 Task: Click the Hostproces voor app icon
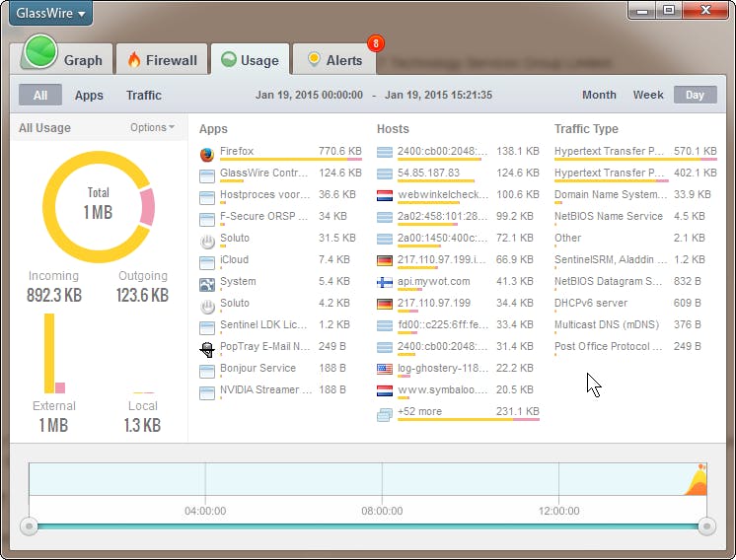[x=207, y=197]
